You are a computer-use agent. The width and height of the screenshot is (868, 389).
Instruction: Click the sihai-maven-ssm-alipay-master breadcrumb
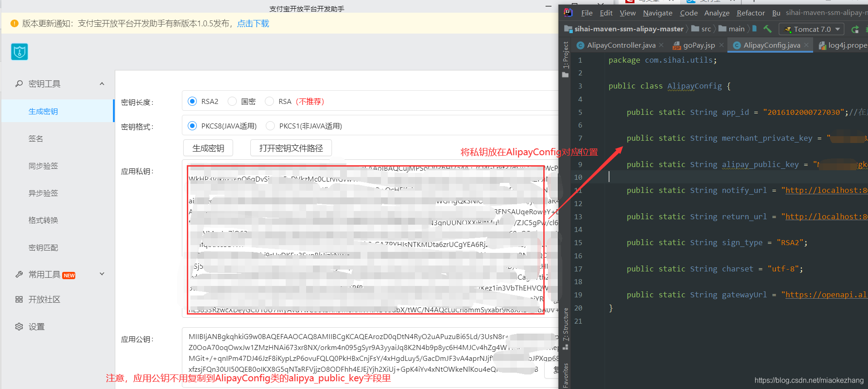coord(629,29)
